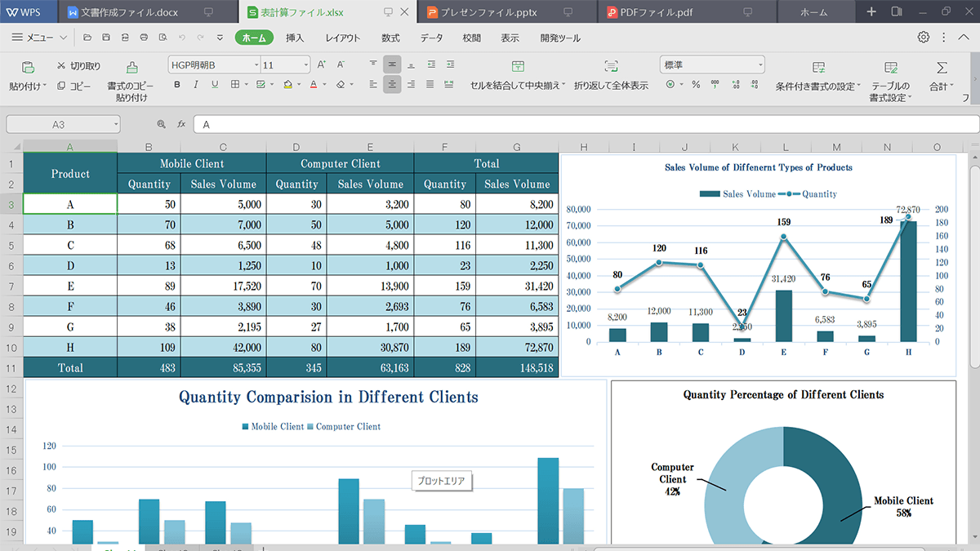Click the 切り取り cut button
980x551 pixels.
coord(79,65)
